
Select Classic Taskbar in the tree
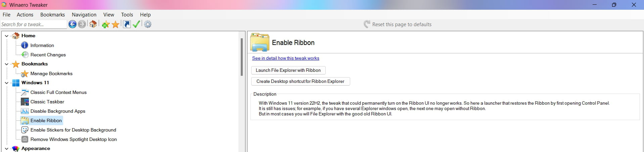pyautogui.click(x=47, y=102)
